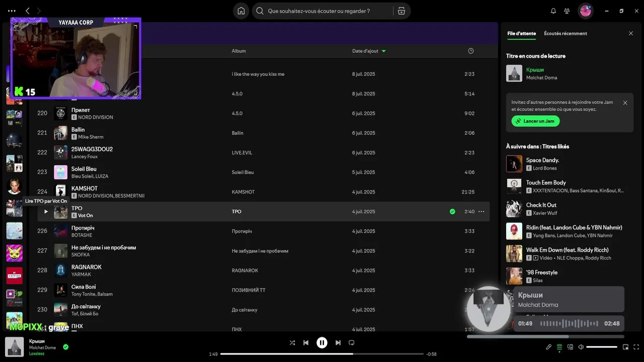Sort by the Album column header

(238, 51)
